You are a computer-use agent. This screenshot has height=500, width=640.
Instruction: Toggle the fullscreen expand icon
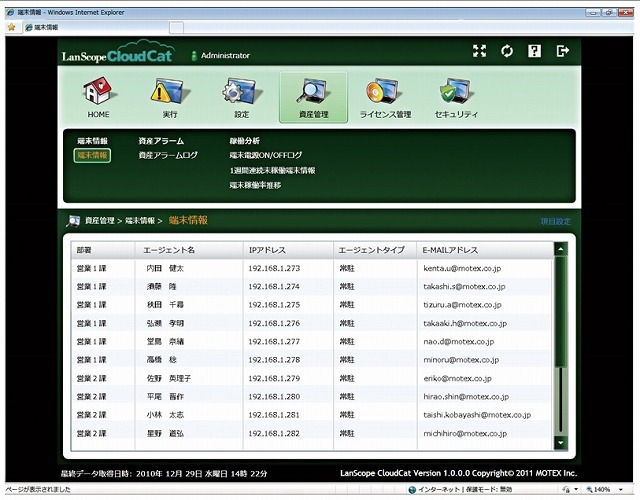pos(479,51)
